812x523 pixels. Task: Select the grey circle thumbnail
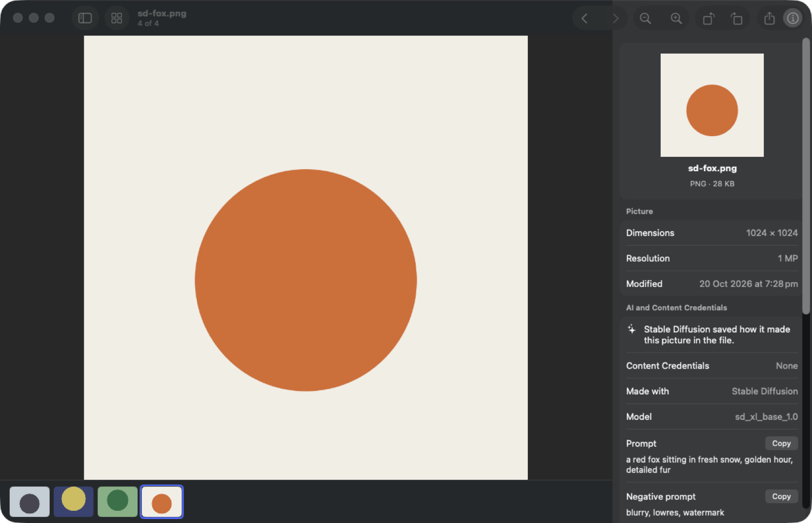tap(29, 502)
